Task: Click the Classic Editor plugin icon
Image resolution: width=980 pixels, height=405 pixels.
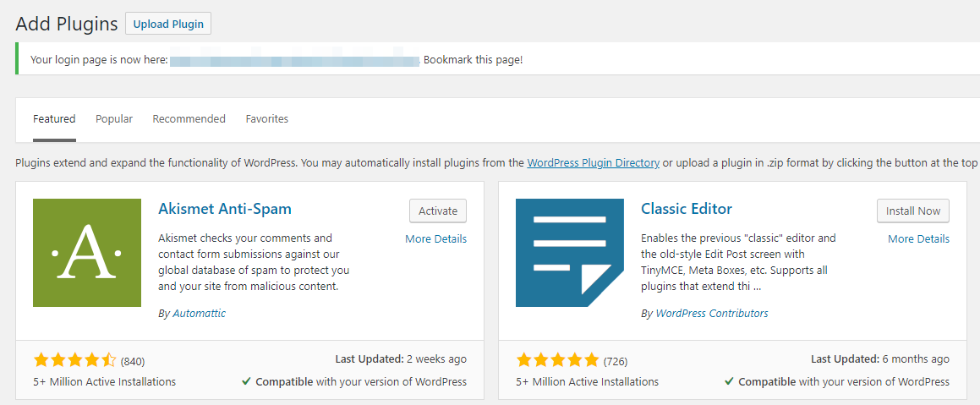Action: [569, 253]
